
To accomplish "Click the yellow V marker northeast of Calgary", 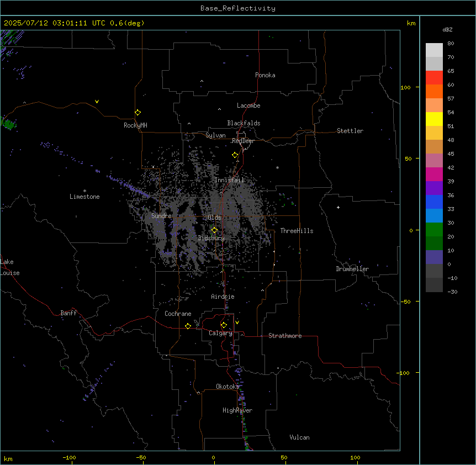I will (237, 323).
